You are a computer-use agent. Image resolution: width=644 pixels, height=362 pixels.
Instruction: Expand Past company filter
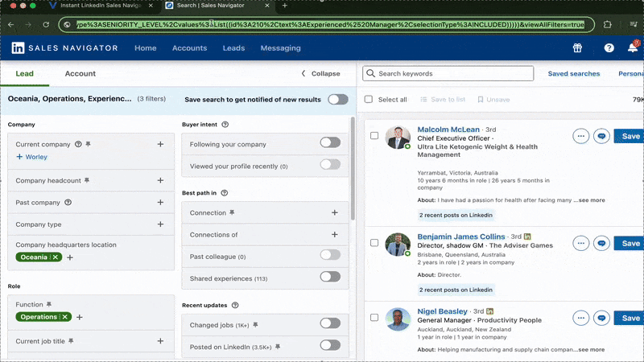click(160, 203)
